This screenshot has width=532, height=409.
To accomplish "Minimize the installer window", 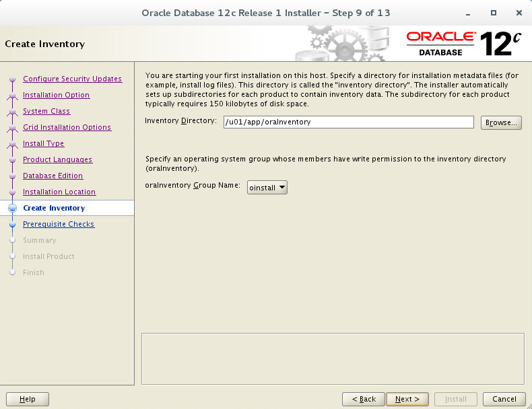I will [468, 13].
